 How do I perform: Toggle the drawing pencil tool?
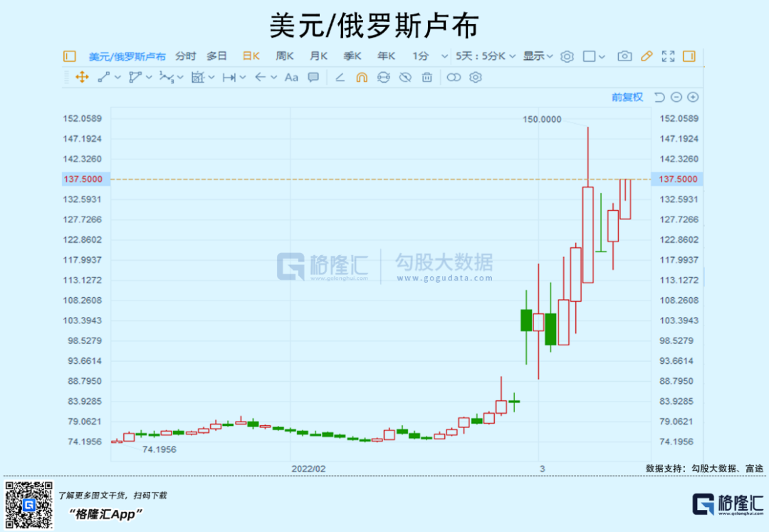tap(647, 56)
